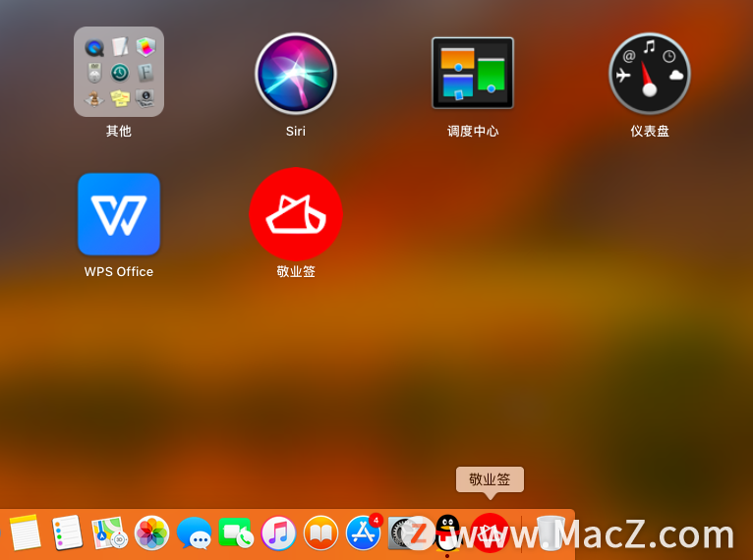Image resolution: width=753 pixels, height=560 pixels.
Task: Launch 敬业签 from the Launchpad grid
Action: point(295,214)
